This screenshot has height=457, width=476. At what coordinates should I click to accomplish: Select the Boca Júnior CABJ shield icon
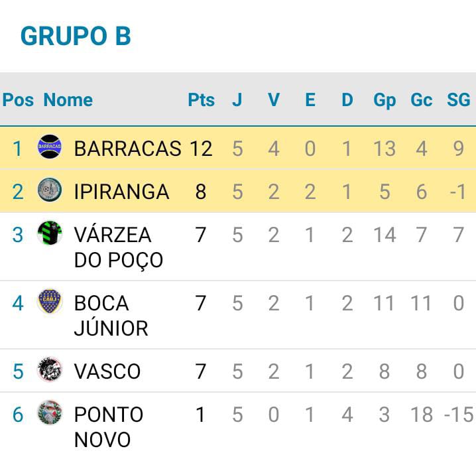coord(50,301)
